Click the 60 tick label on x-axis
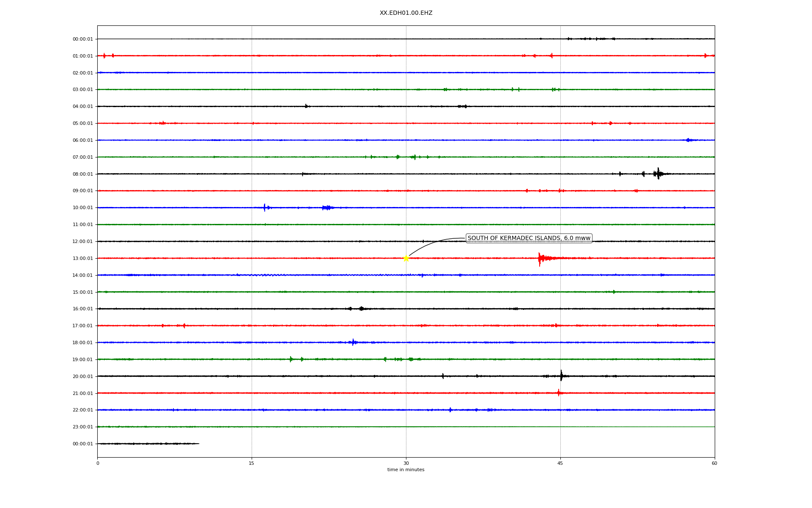The width and height of the screenshot is (812, 508). pyautogui.click(x=714, y=463)
